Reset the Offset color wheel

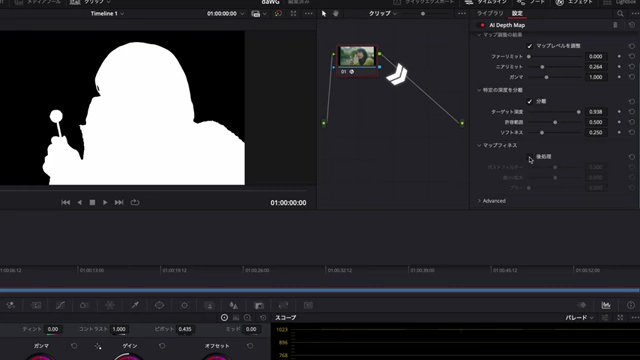pos(250,346)
